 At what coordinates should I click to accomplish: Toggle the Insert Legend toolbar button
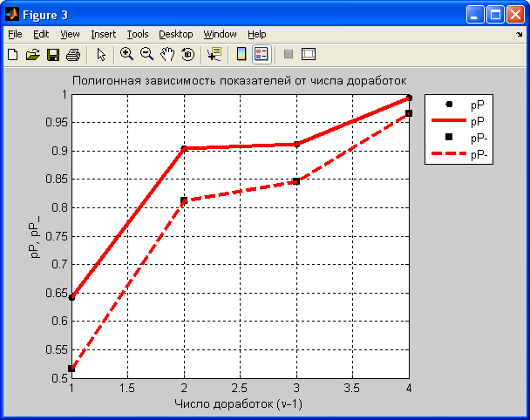tap(262, 54)
